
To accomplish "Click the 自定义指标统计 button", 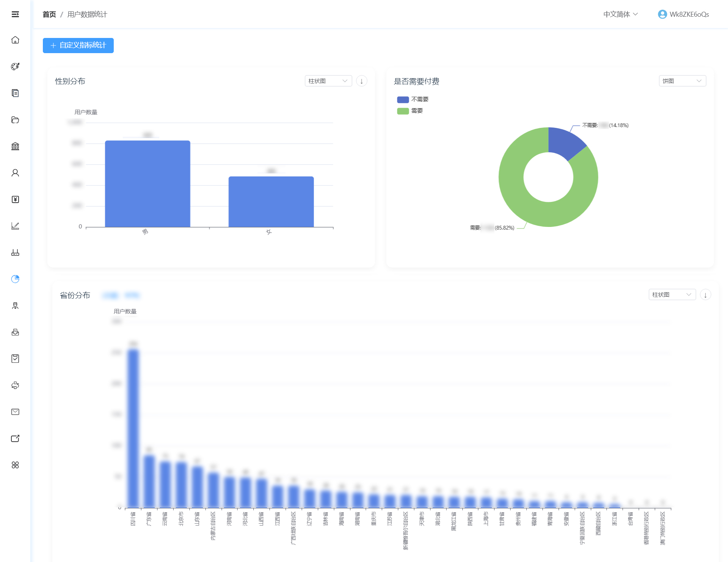I will tap(78, 46).
